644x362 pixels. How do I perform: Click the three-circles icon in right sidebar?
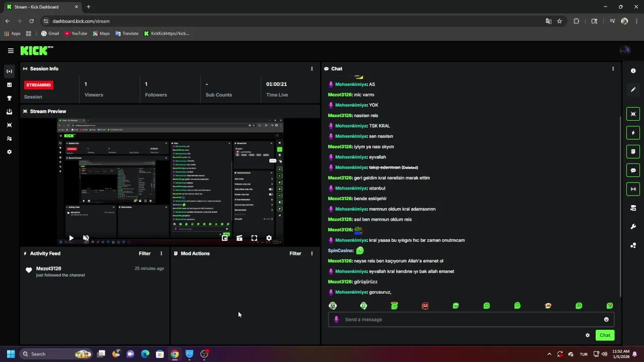click(633, 245)
